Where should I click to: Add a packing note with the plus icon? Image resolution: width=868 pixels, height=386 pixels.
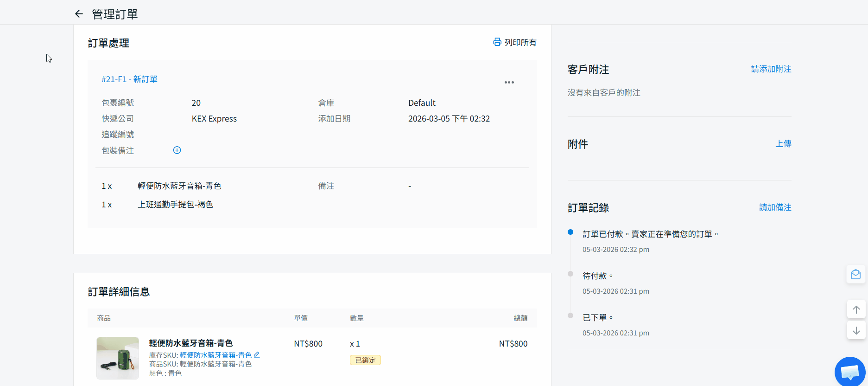click(x=177, y=150)
